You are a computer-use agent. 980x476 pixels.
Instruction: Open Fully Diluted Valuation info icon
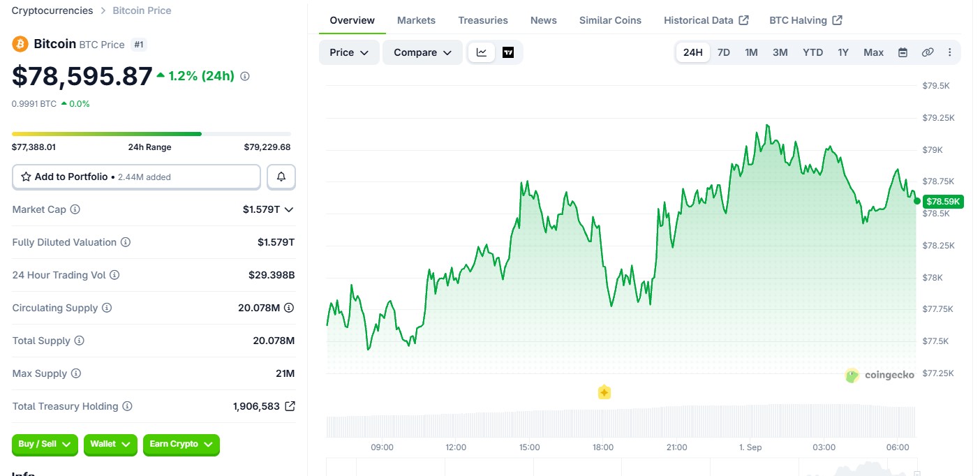(x=126, y=242)
